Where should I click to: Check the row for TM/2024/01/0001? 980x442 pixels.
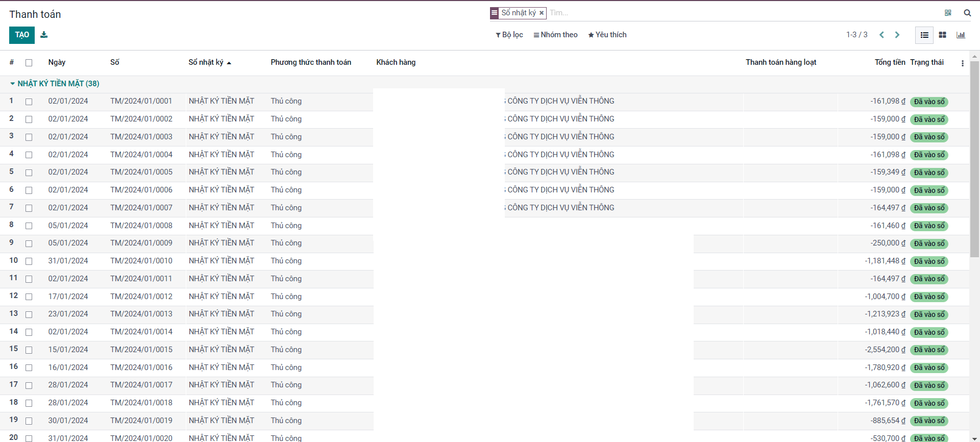(x=29, y=102)
